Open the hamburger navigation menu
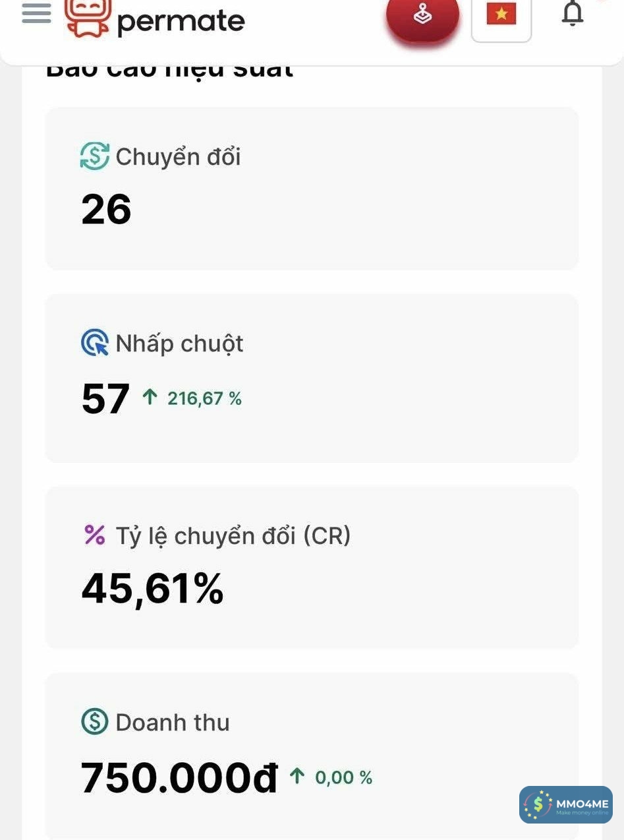This screenshot has width=624, height=840. [36, 13]
